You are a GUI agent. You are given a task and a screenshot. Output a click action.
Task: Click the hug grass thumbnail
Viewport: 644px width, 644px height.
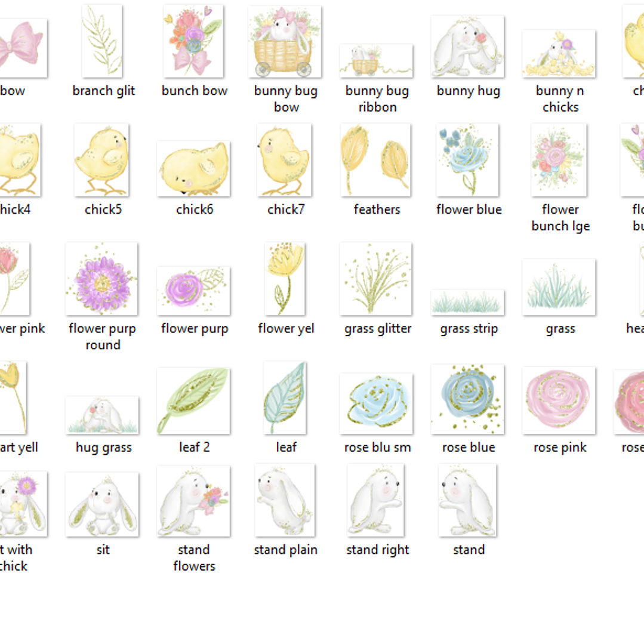tap(102, 415)
